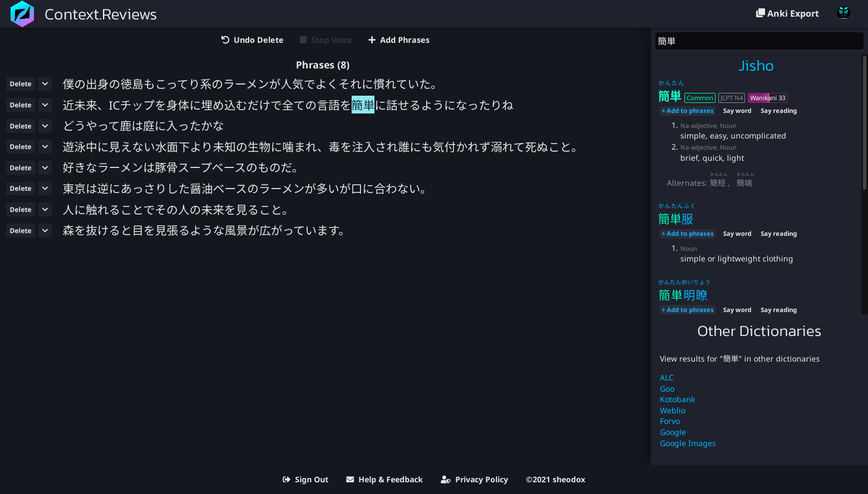
Task: Expand options chevron for 人に触れる phrase
Action: point(45,210)
